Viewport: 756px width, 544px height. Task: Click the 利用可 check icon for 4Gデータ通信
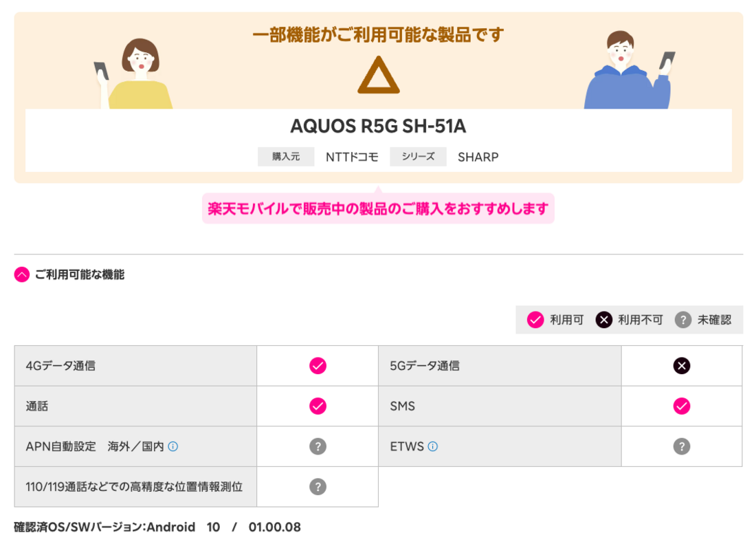[x=317, y=365]
